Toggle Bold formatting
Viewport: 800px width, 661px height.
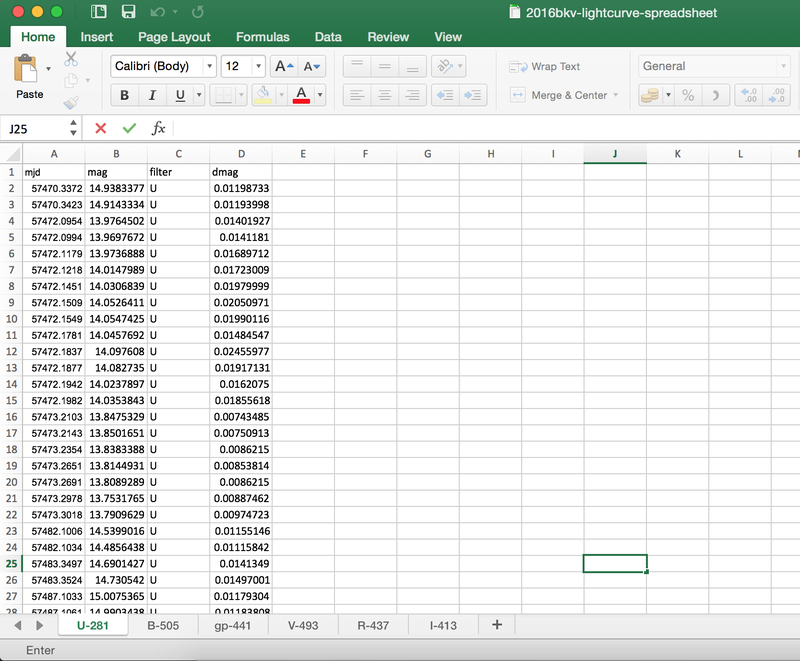124,95
